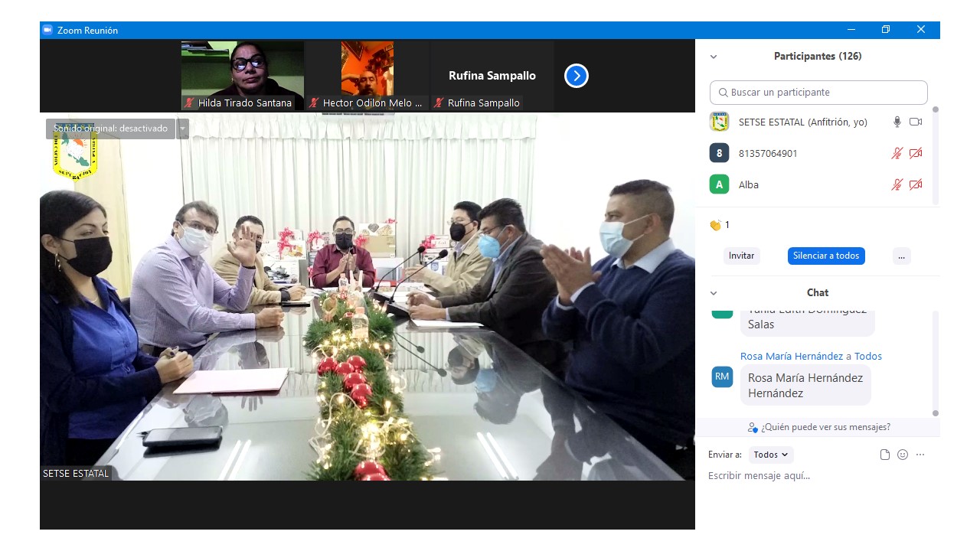Open the Enviar a Todos dropdown
This screenshot has width=980, height=551.
tap(771, 455)
